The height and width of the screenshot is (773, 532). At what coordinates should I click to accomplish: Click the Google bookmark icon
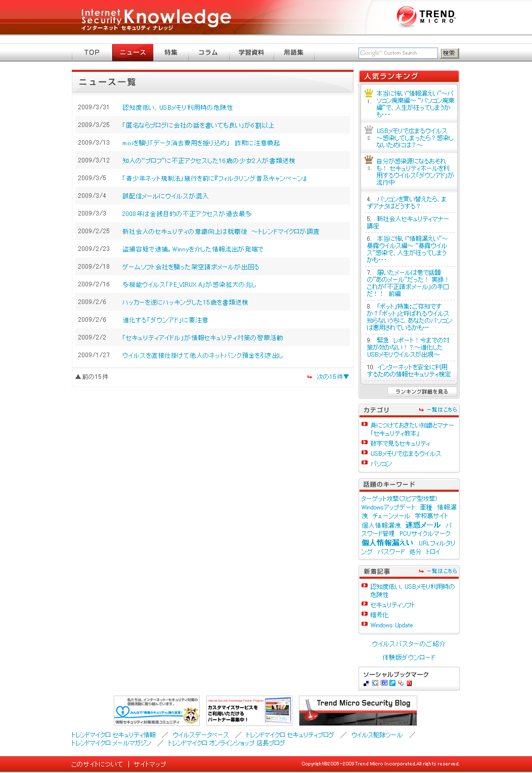[x=375, y=683]
